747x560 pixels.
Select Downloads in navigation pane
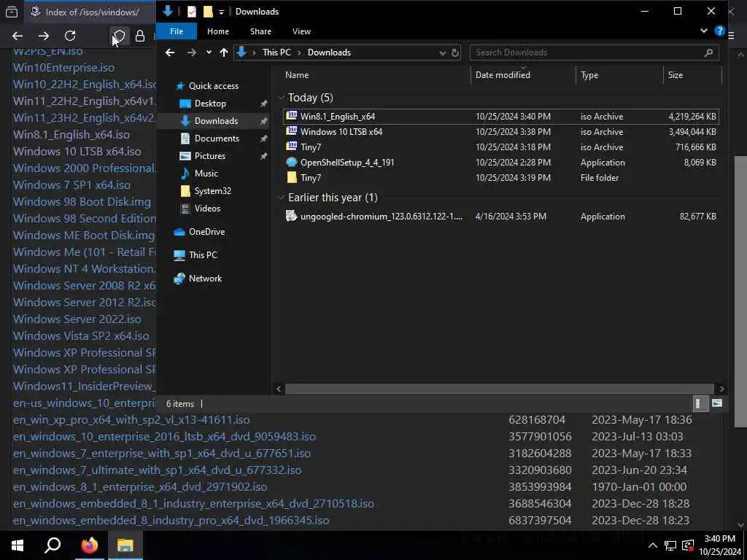coord(216,121)
